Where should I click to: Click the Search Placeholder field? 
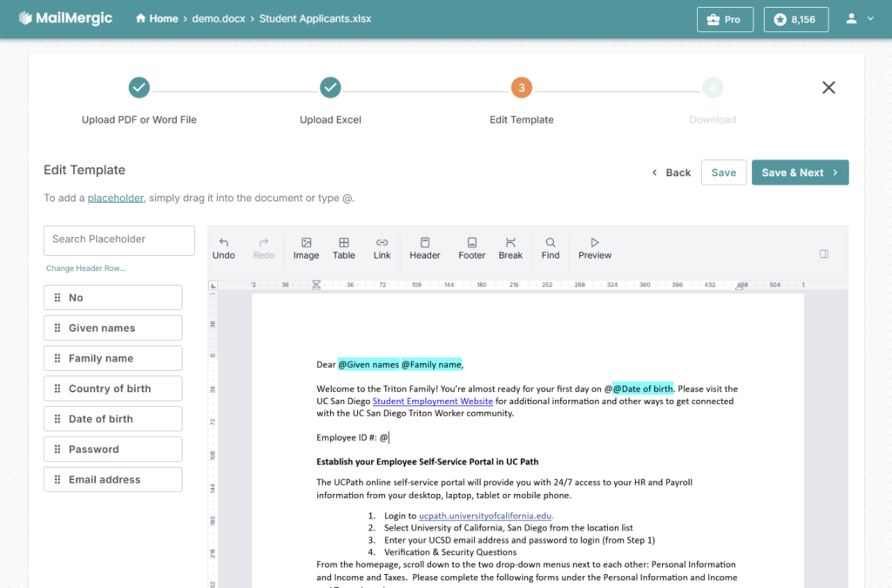coord(119,240)
